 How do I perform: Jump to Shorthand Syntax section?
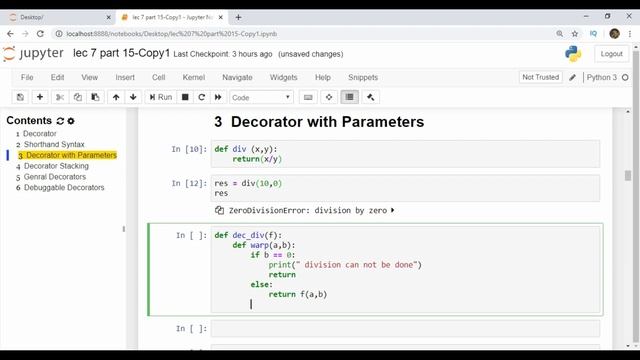pyautogui.click(x=54, y=144)
